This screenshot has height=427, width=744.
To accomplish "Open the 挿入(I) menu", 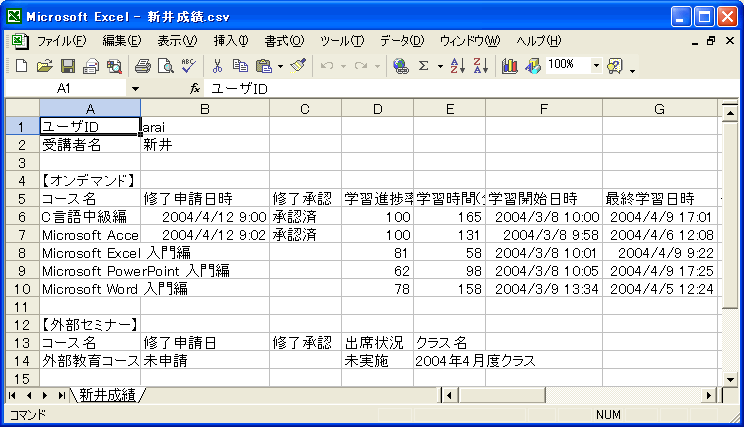I will pyautogui.click(x=231, y=41).
